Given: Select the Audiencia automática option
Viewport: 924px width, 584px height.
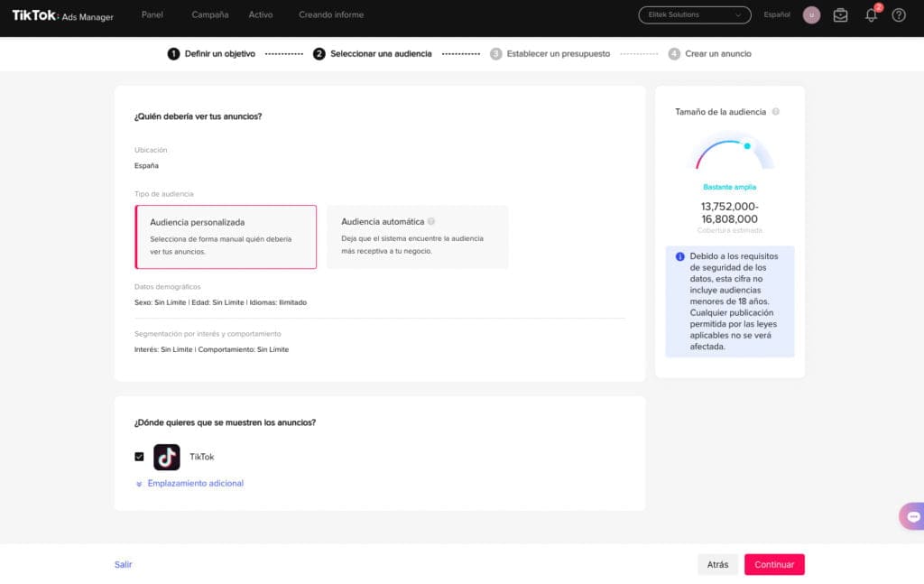Looking at the screenshot, I should point(417,236).
